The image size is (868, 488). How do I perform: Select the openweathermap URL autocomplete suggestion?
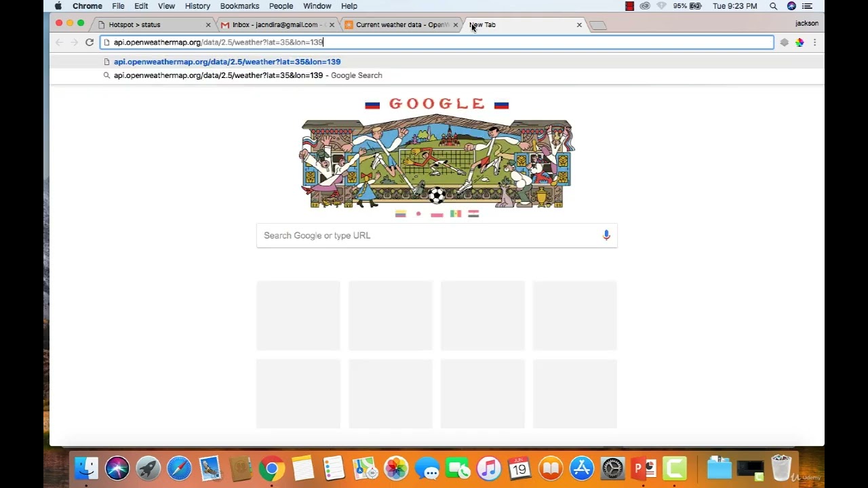(437, 62)
